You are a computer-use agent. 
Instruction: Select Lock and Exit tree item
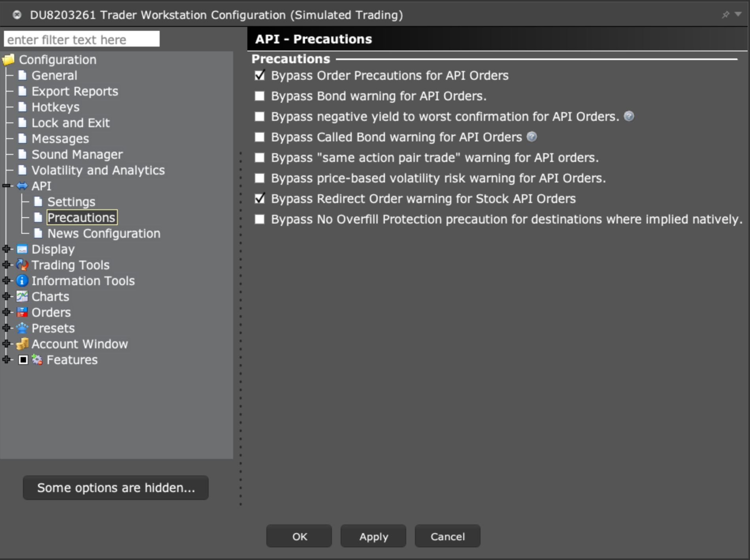tap(70, 123)
